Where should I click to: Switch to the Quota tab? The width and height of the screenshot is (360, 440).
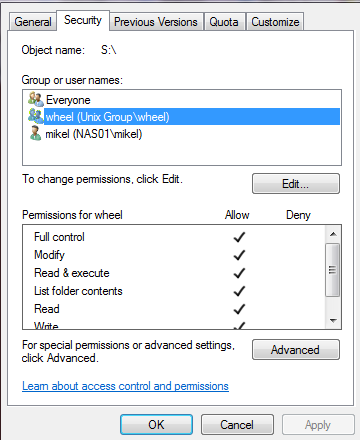coord(224,22)
